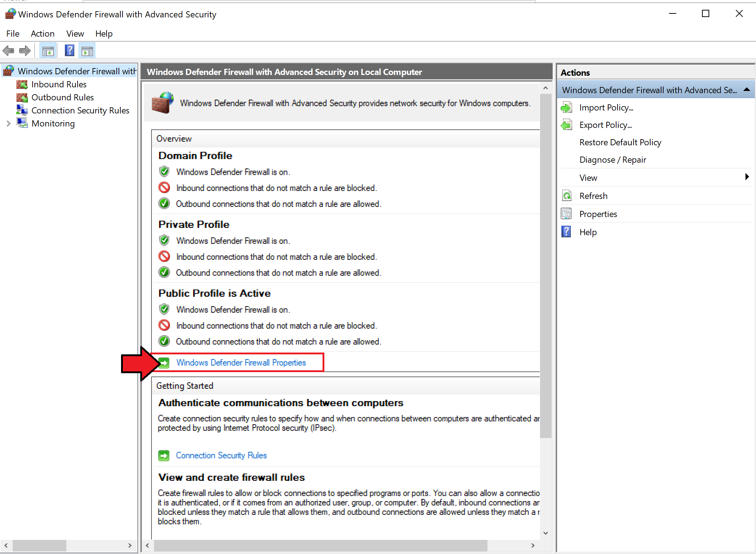Select Outbound Rules in the tree
Screen dimensions: 756x554
(62, 97)
